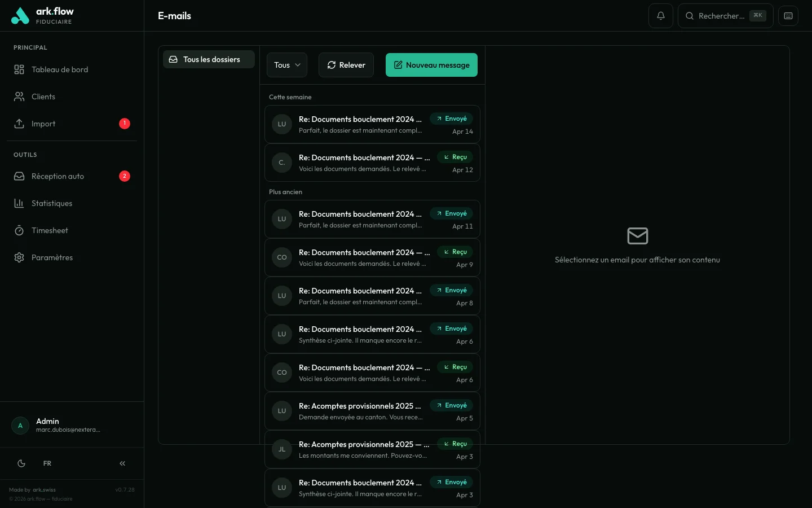Switch language via FR selector
Screen dimensions: 812x508
[x=47, y=463]
